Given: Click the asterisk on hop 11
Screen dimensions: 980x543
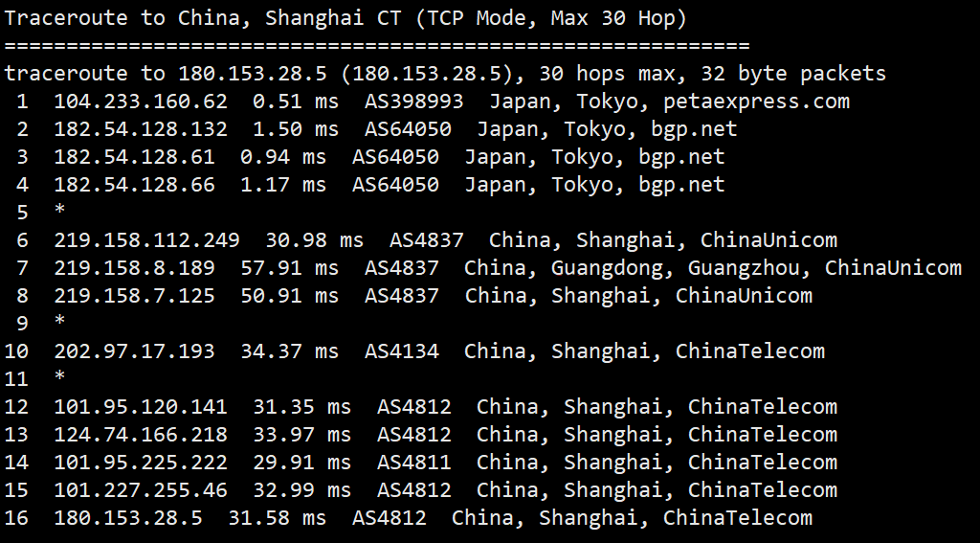Looking at the screenshot, I should tap(59, 376).
